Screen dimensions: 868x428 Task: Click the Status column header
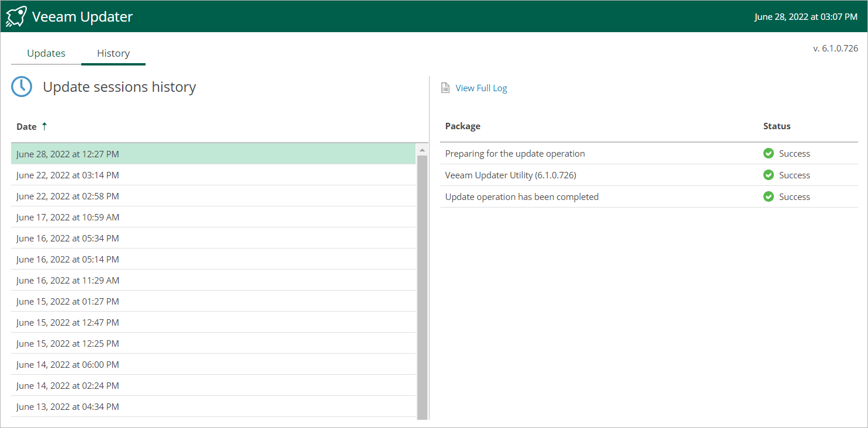pos(777,126)
